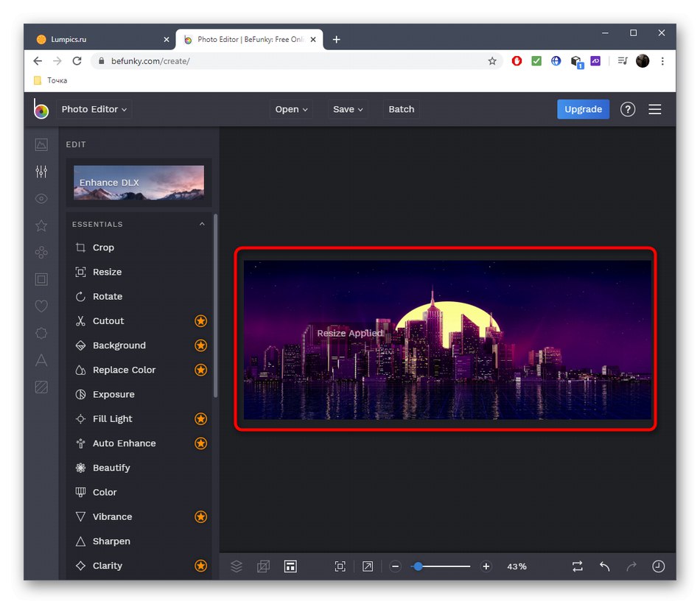The width and height of the screenshot is (700, 604).
Task: Click the zoom in plus button
Action: tap(486, 566)
